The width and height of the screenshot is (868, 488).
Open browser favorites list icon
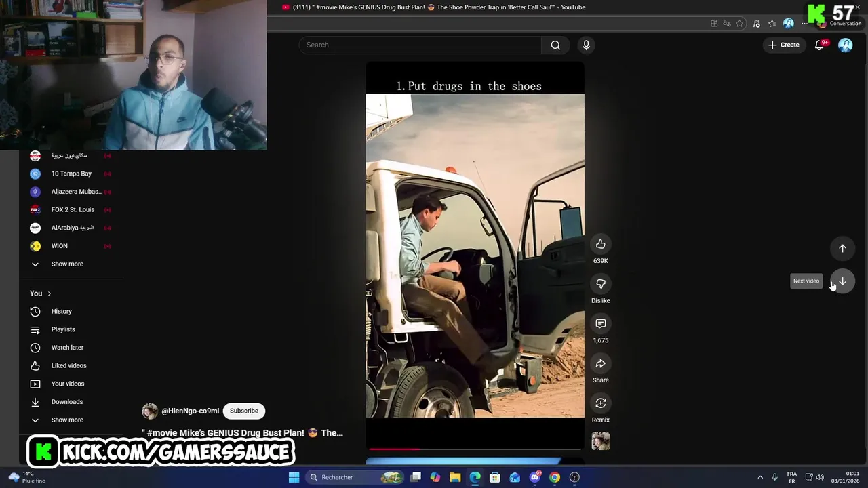pyautogui.click(x=772, y=24)
